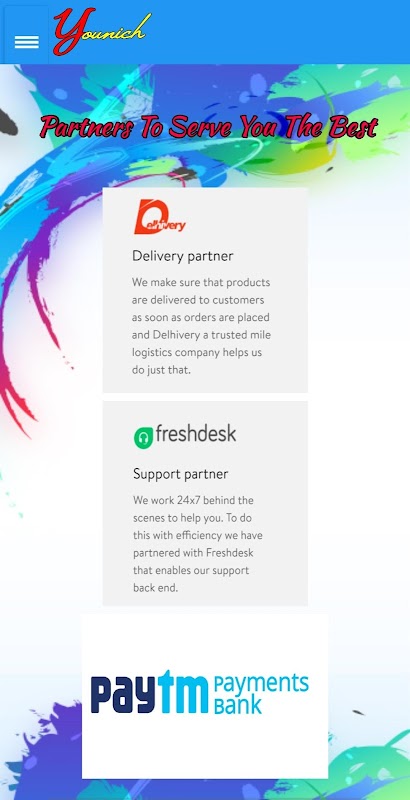Click the Younich logo in the header
Image resolution: width=410 pixels, height=800 pixels.
tap(102, 31)
